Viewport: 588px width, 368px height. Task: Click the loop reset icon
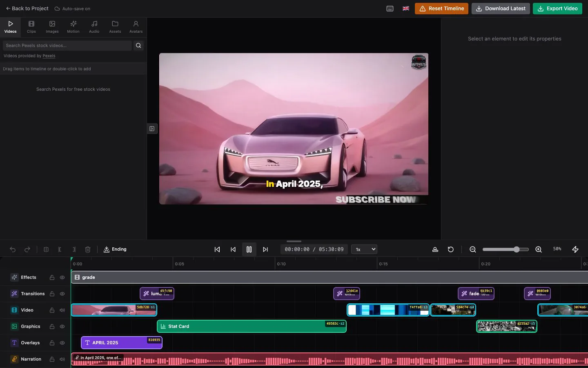pyautogui.click(x=451, y=249)
